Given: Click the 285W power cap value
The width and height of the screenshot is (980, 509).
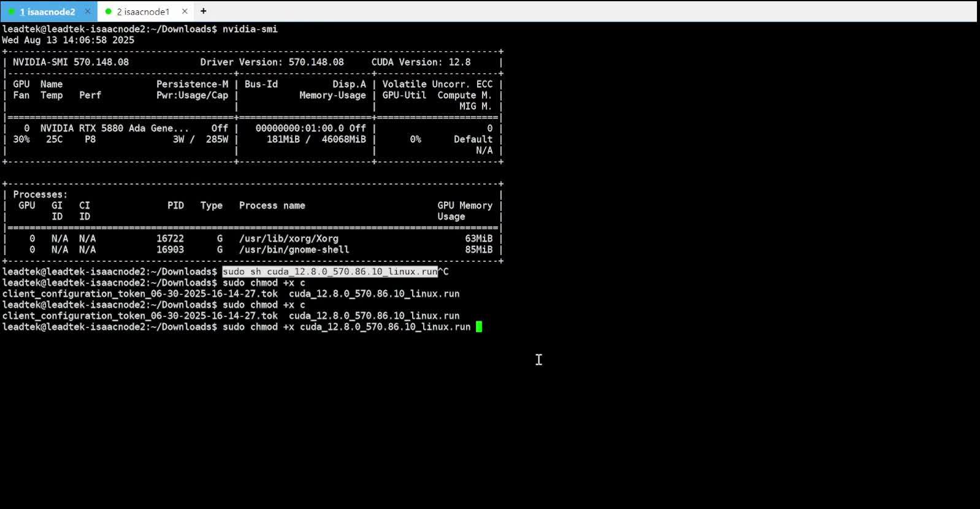Looking at the screenshot, I should [x=217, y=139].
